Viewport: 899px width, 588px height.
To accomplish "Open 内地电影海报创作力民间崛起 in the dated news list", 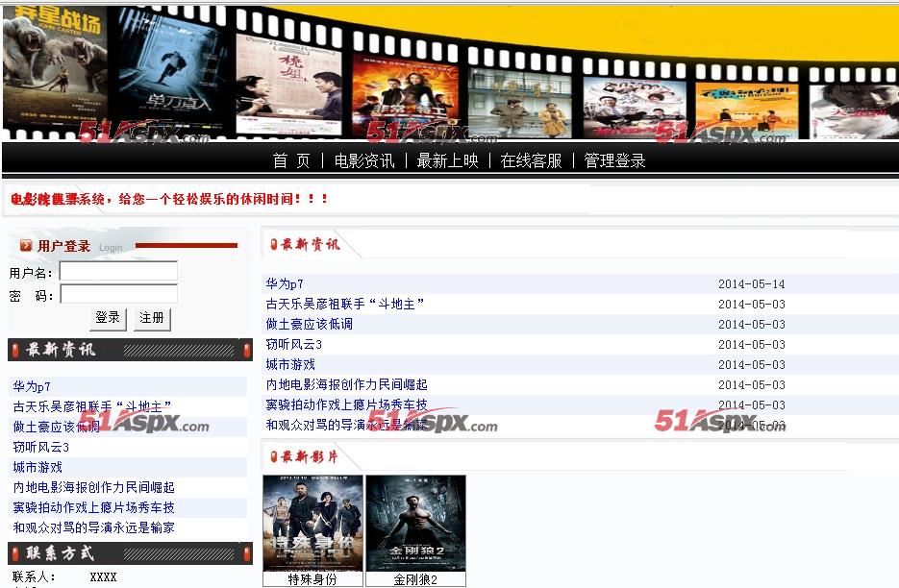I will 346,384.
